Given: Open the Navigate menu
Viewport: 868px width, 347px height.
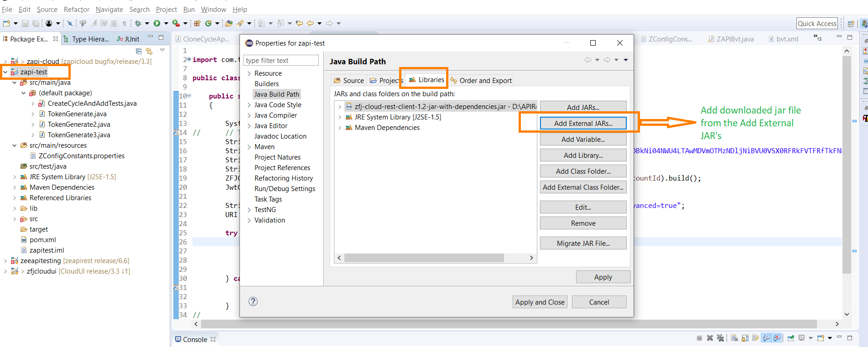Looking at the screenshot, I should (109, 9).
